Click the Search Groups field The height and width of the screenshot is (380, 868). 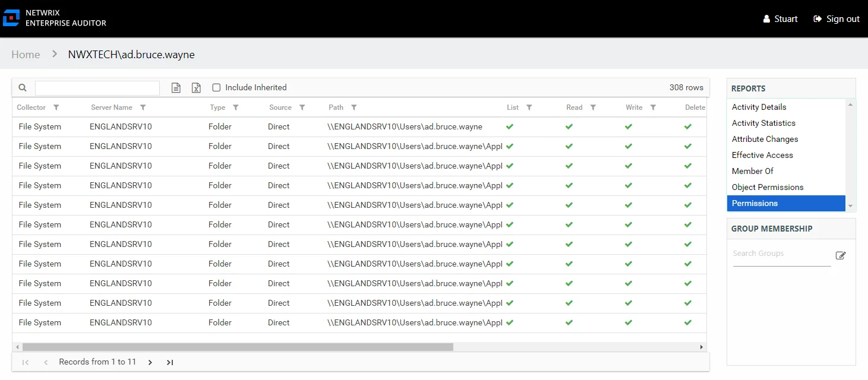click(x=781, y=254)
